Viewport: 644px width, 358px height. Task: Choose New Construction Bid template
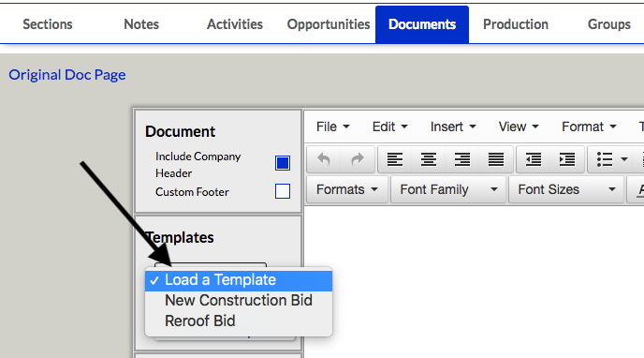pos(239,301)
